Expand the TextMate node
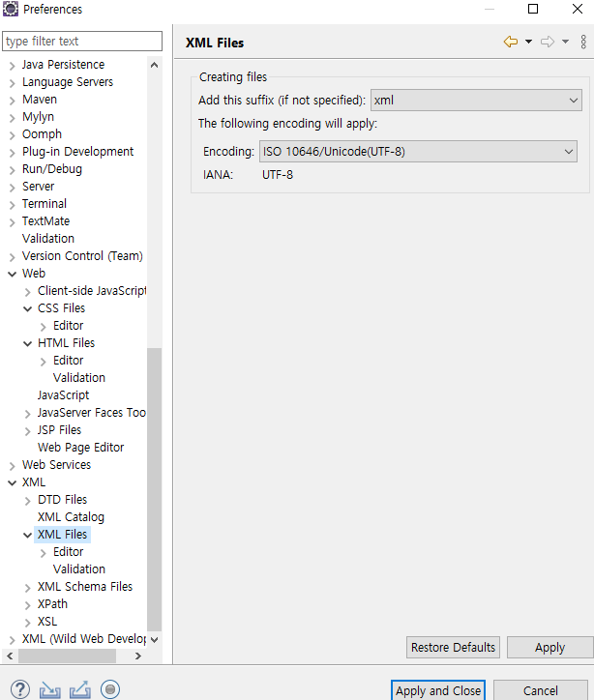 point(12,222)
